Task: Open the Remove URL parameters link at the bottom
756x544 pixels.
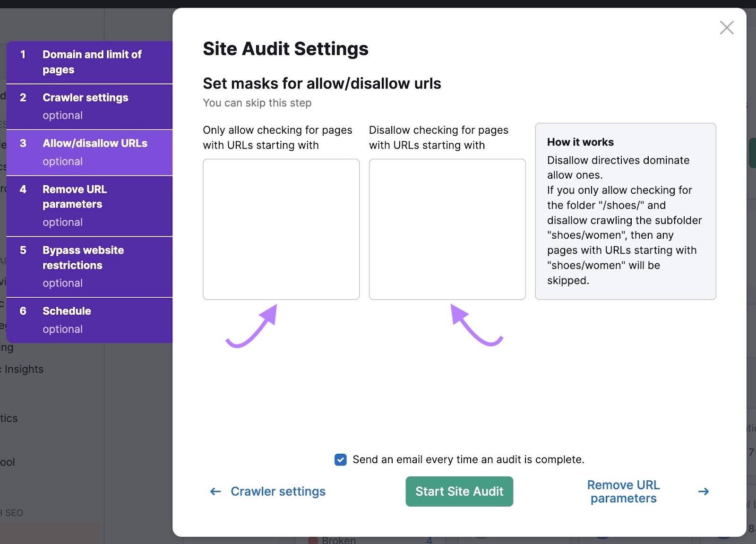Action: click(x=623, y=492)
